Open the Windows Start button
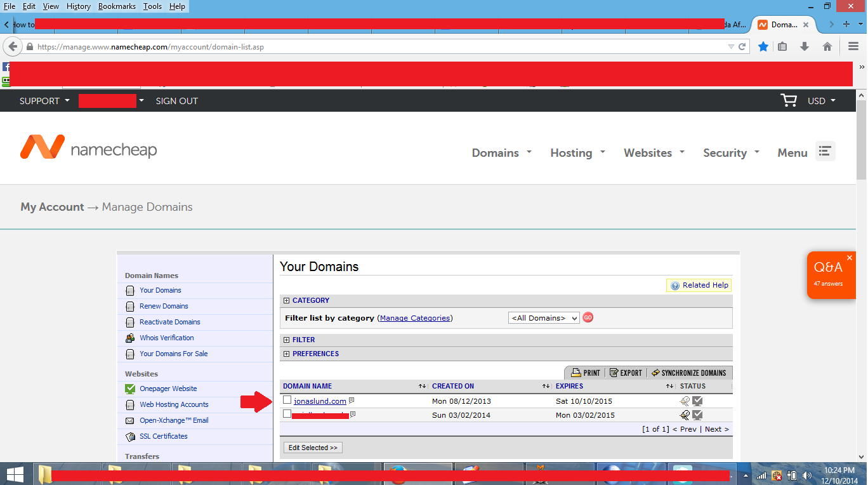 tap(15, 474)
